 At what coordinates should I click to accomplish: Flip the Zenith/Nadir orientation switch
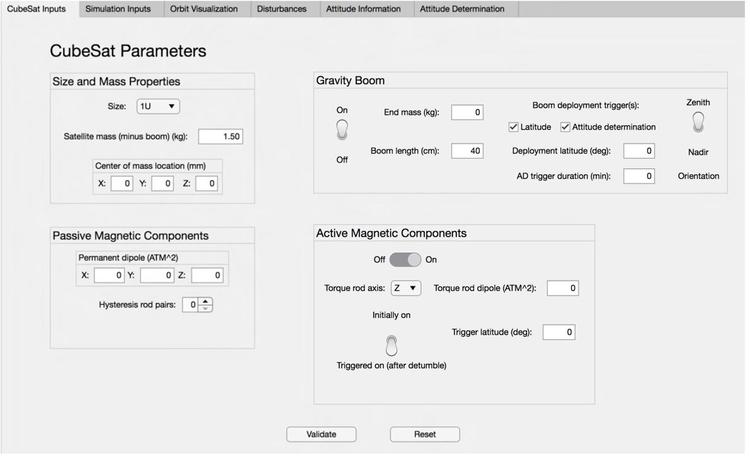click(698, 122)
